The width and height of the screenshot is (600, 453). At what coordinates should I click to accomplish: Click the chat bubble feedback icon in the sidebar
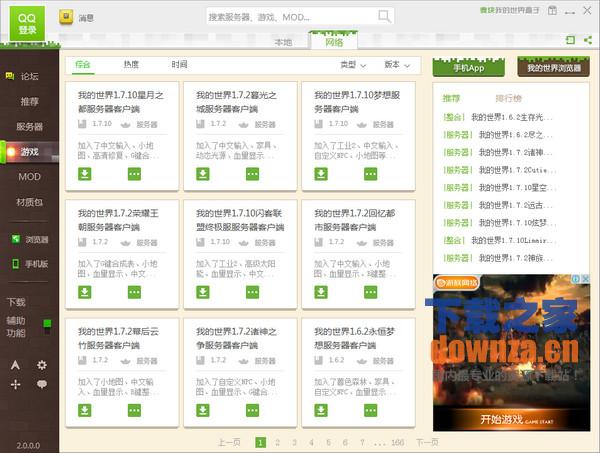(42, 384)
